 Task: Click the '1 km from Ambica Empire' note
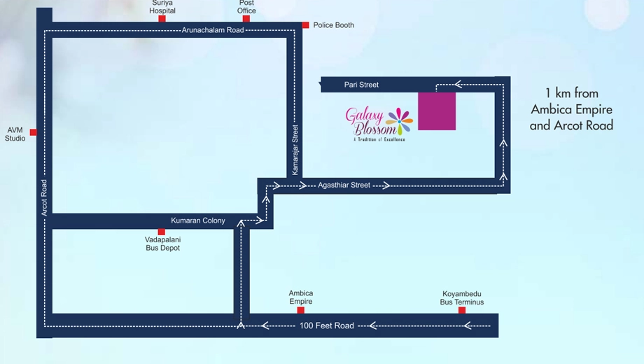[571, 109]
